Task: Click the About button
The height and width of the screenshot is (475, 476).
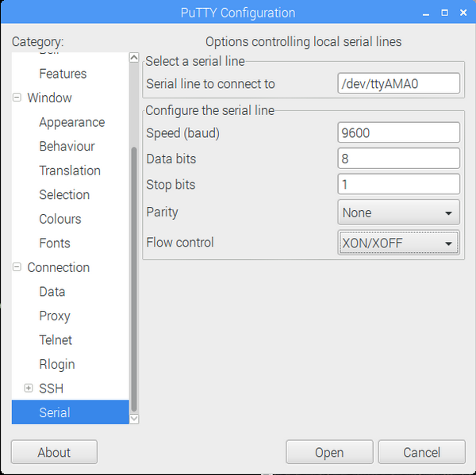Action: click(54, 452)
